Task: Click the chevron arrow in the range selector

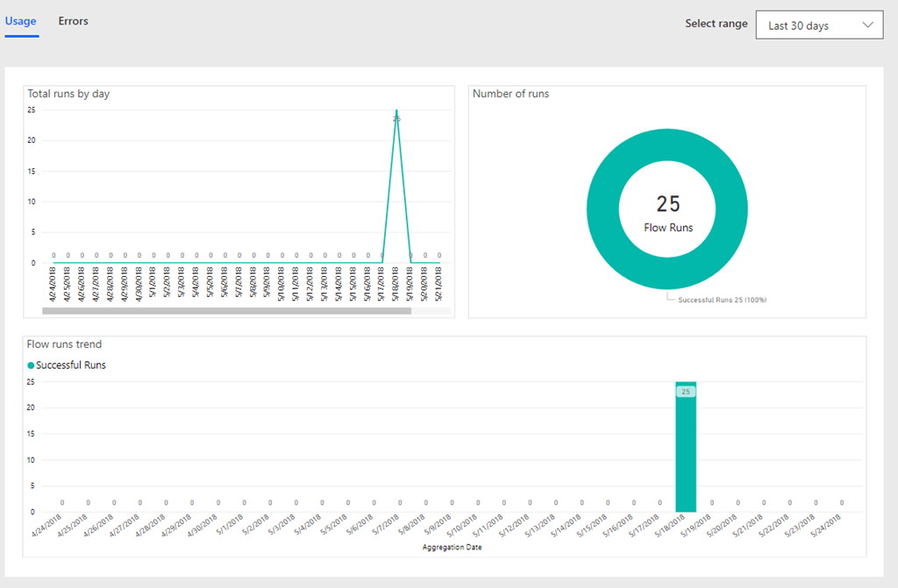Action: coord(868,25)
